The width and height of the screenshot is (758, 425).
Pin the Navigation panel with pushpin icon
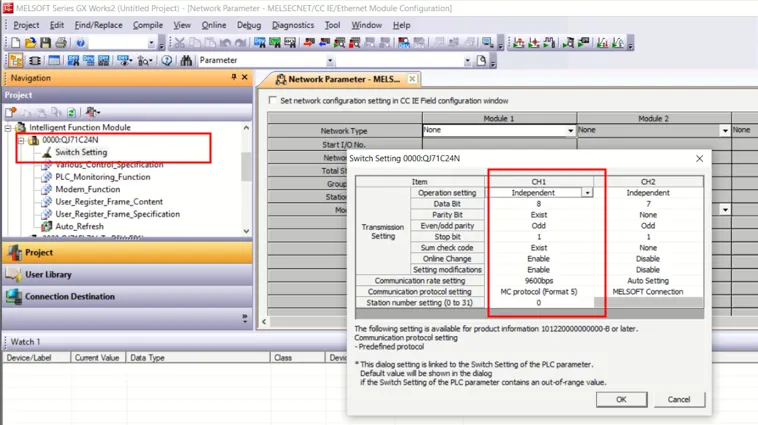233,77
